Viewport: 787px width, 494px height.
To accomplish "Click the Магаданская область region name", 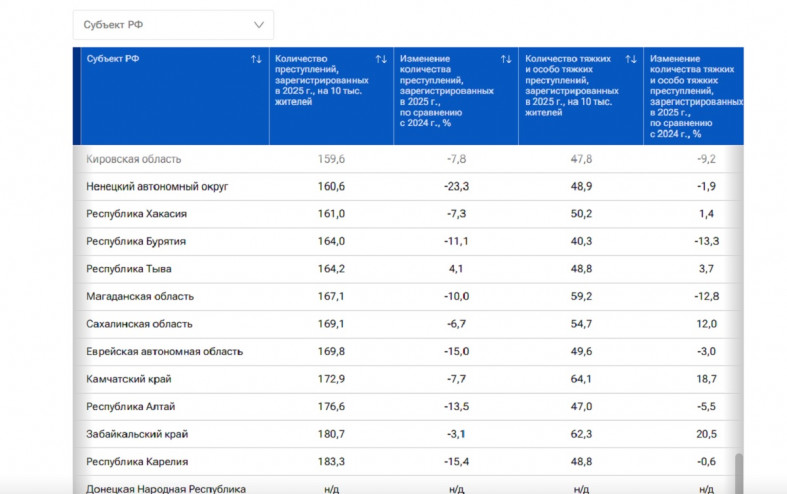I will point(140,297).
